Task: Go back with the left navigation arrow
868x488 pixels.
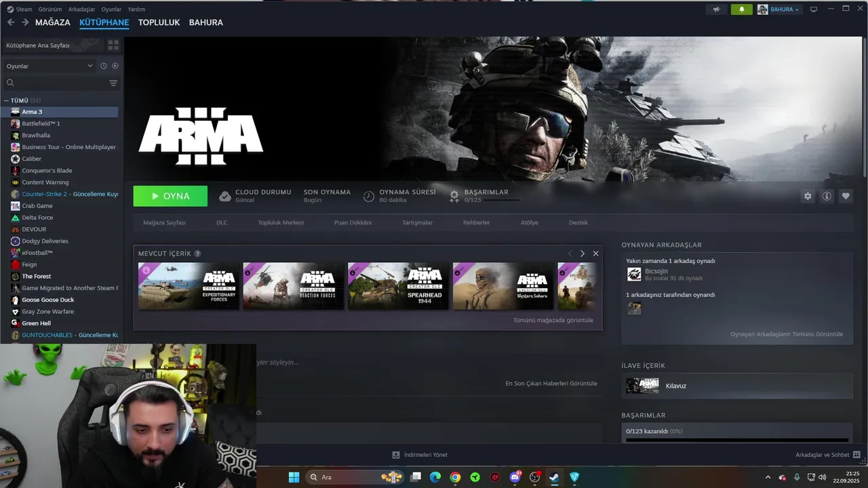Action: [11, 22]
